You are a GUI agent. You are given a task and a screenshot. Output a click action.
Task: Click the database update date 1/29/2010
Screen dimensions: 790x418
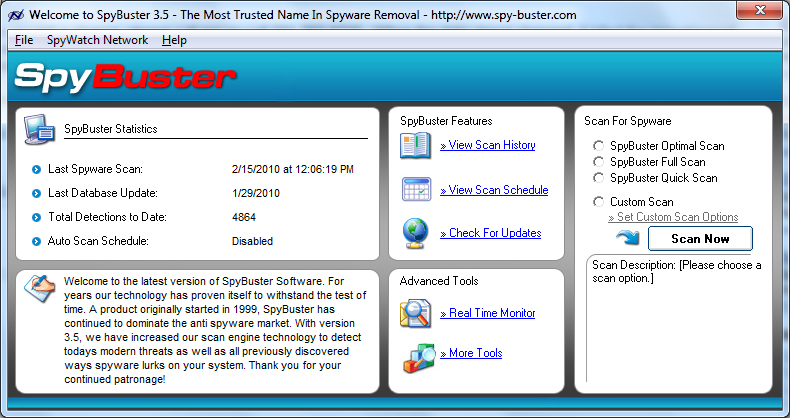[x=255, y=193]
